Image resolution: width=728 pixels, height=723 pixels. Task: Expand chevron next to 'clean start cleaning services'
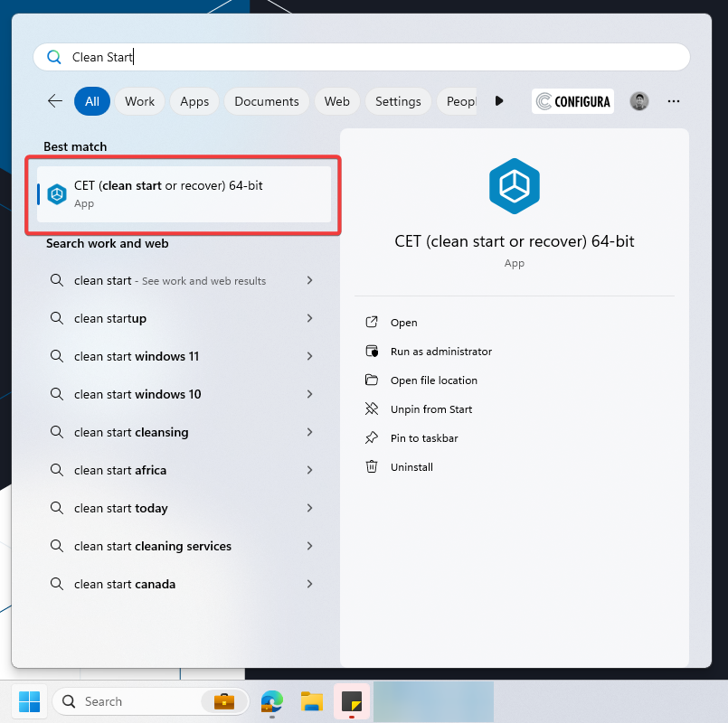tap(309, 546)
